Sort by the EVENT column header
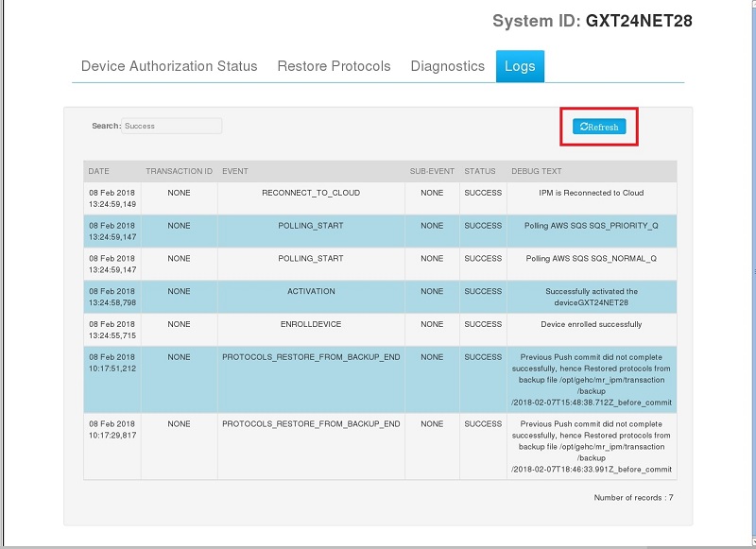The image size is (756, 549). pos(235,172)
